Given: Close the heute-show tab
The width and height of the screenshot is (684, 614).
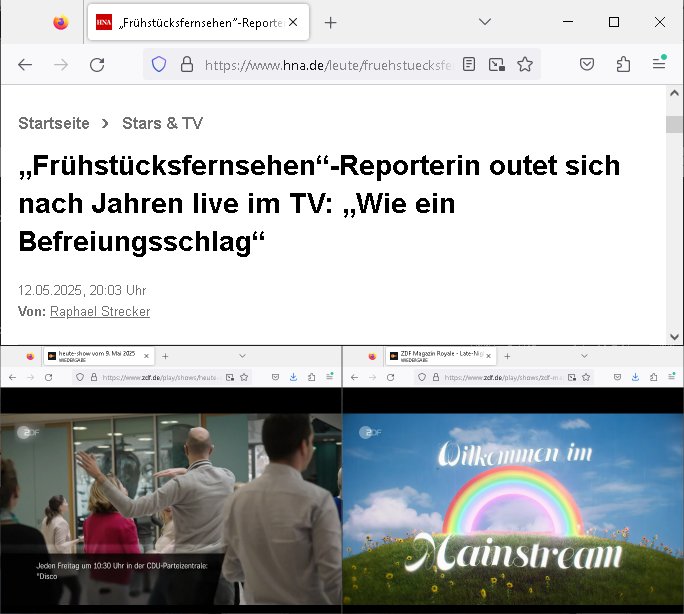Looking at the screenshot, I should (146, 356).
